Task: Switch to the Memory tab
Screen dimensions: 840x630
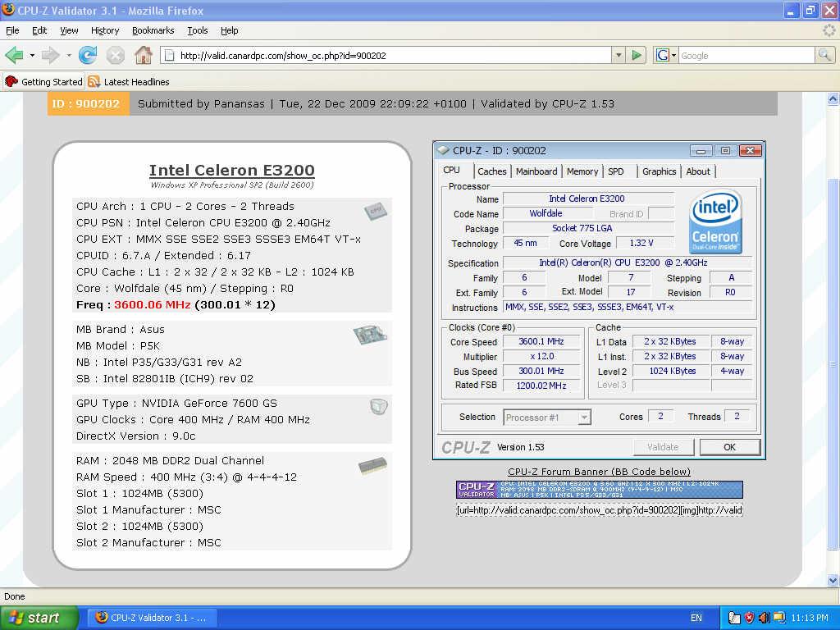Action: 582,171
